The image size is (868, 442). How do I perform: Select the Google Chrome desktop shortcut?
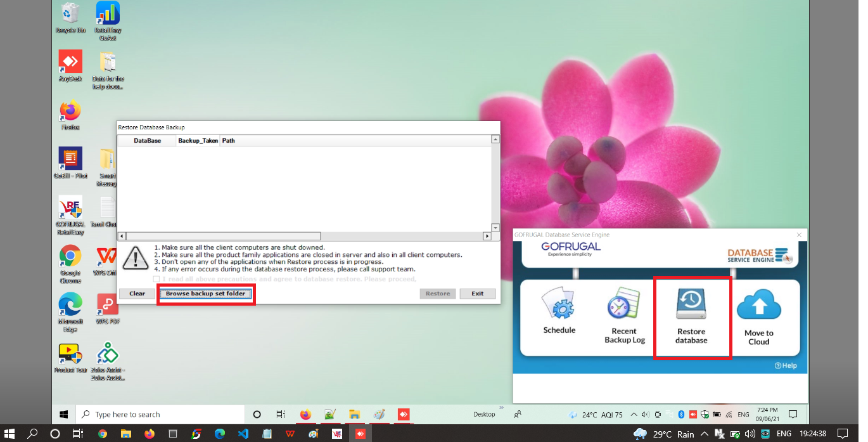[70, 264]
